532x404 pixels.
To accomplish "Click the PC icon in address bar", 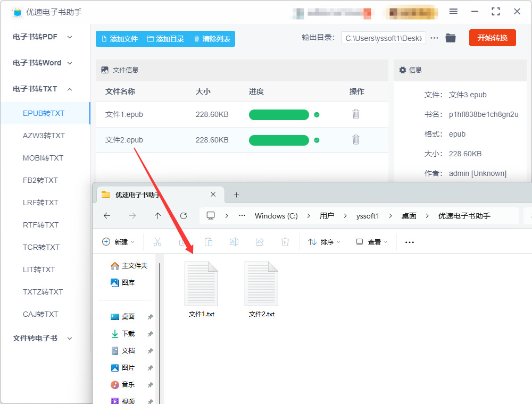I will click(x=211, y=216).
